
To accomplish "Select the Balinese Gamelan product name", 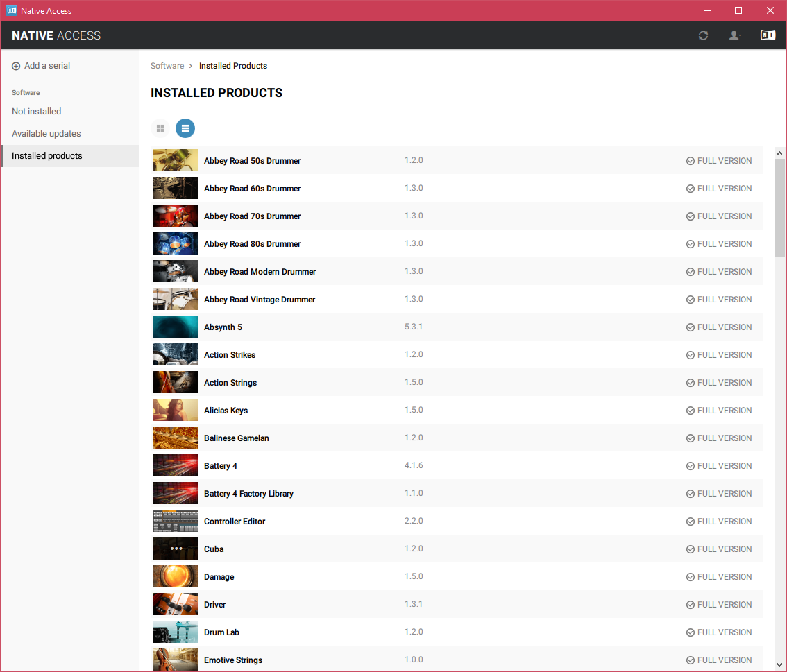I will click(237, 438).
